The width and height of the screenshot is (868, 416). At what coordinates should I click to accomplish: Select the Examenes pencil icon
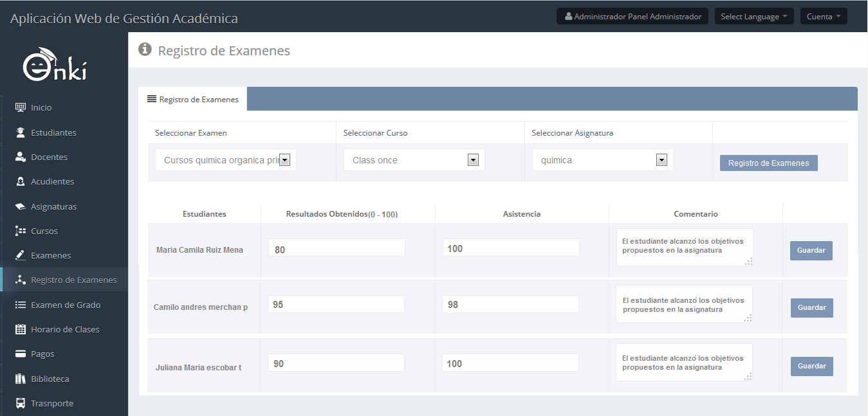[21, 255]
